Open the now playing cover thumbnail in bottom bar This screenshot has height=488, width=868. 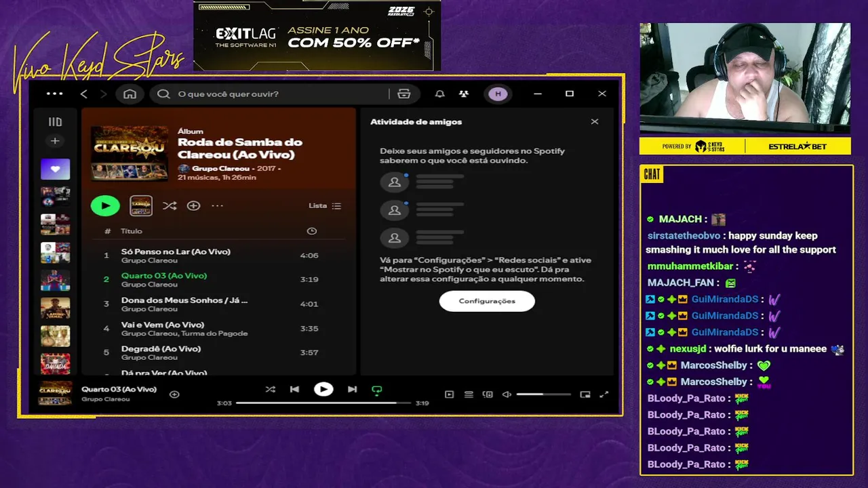coord(55,393)
